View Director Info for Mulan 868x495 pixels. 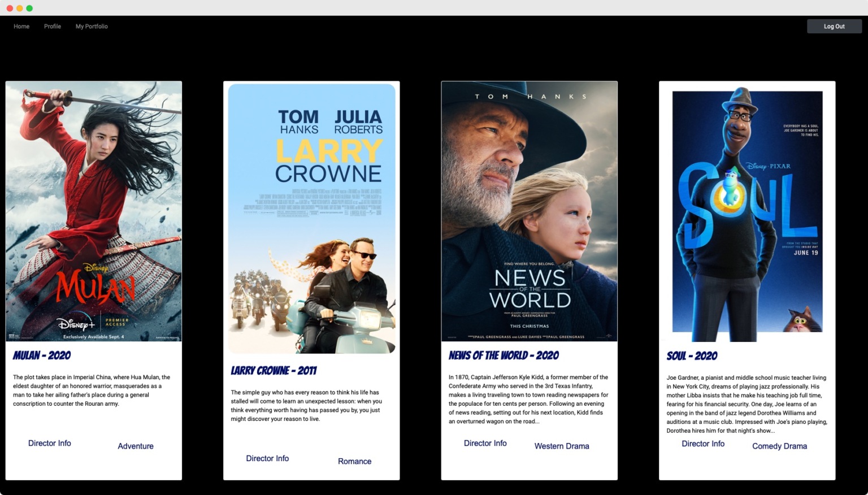pyautogui.click(x=50, y=444)
